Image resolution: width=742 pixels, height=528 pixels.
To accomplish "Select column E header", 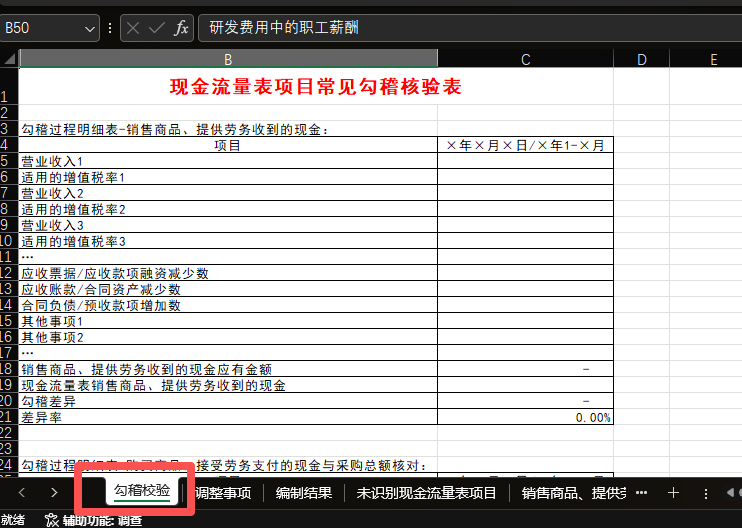I will click(x=714, y=59).
